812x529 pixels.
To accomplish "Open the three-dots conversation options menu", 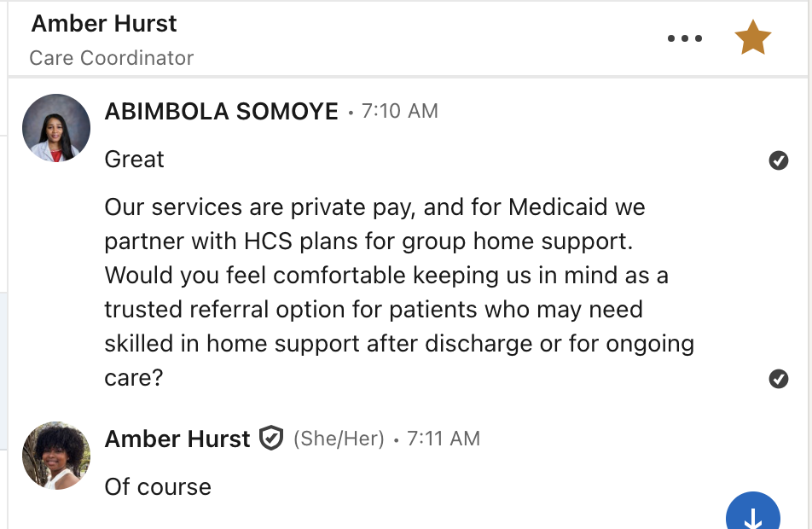I will (x=684, y=38).
